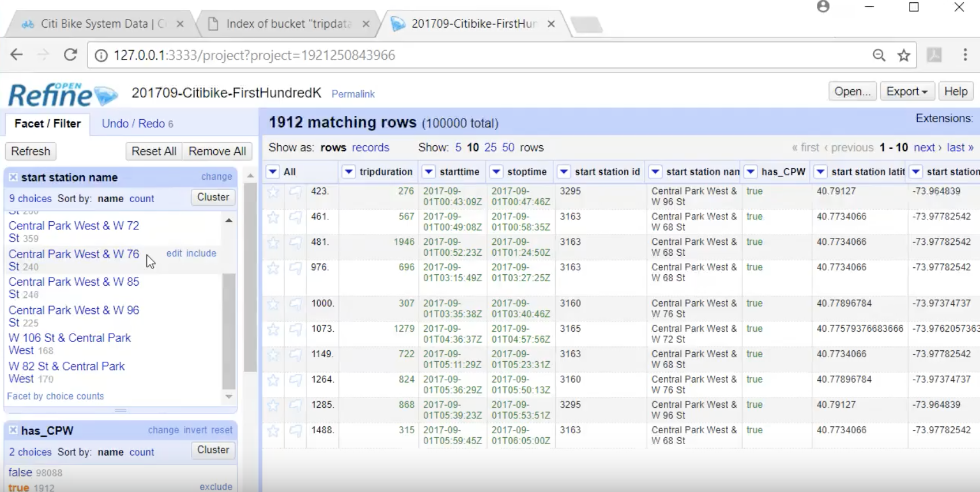Open the stoptime column dropdown
This screenshot has height=492, width=980.
(x=496, y=172)
